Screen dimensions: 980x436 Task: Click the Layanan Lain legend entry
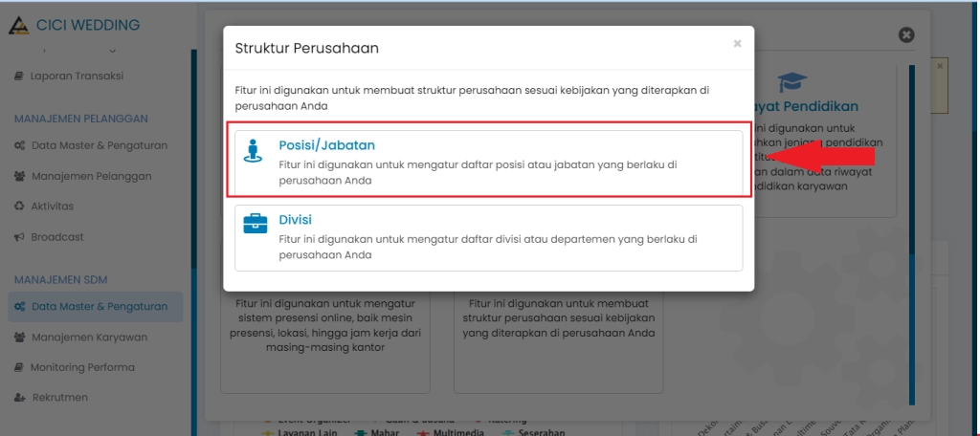(x=301, y=432)
